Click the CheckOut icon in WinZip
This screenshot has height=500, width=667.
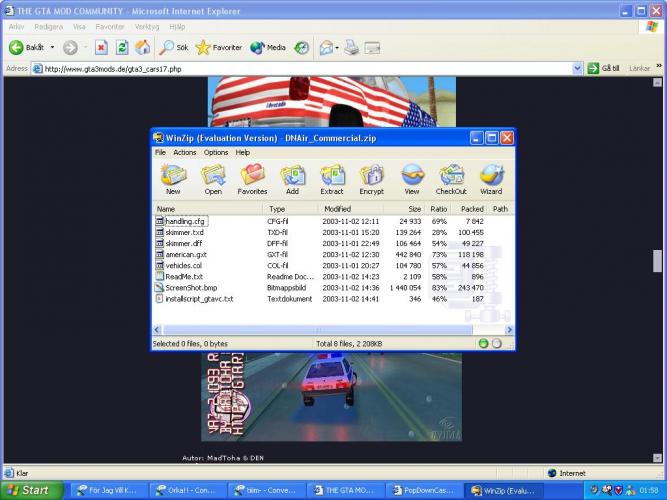pos(451,178)
